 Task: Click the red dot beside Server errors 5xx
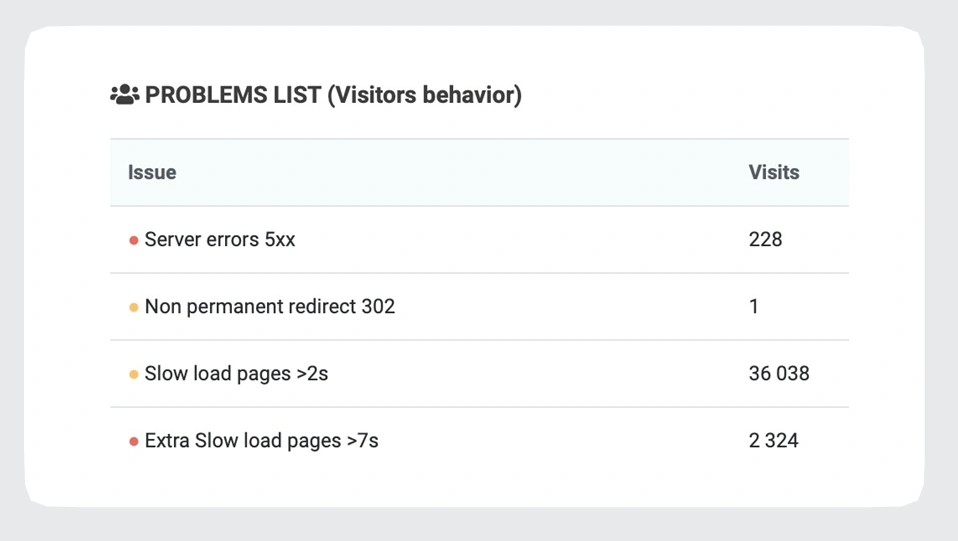[134, 240]
